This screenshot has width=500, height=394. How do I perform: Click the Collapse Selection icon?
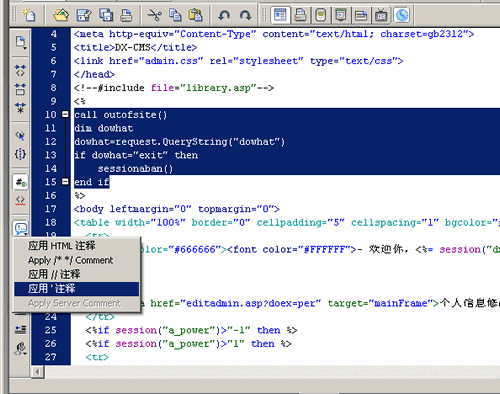tap(20, 89)
